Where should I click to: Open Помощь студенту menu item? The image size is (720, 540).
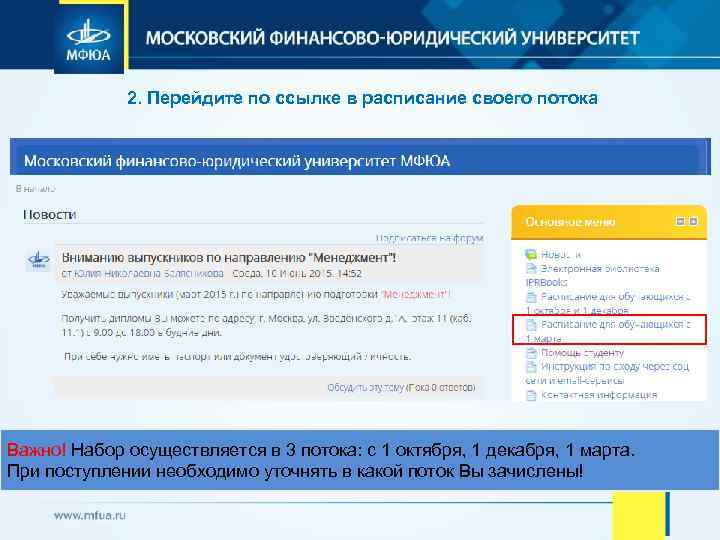tap(582, 353)
